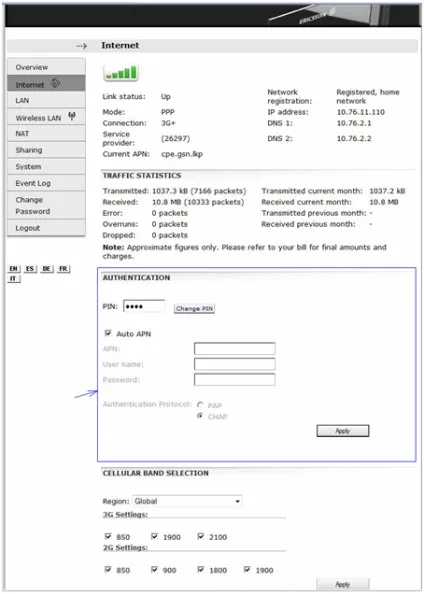The image size is (424, 594).
Task: Toggle the 3G 1900 band checkbox
Action: tap(154, 536)
